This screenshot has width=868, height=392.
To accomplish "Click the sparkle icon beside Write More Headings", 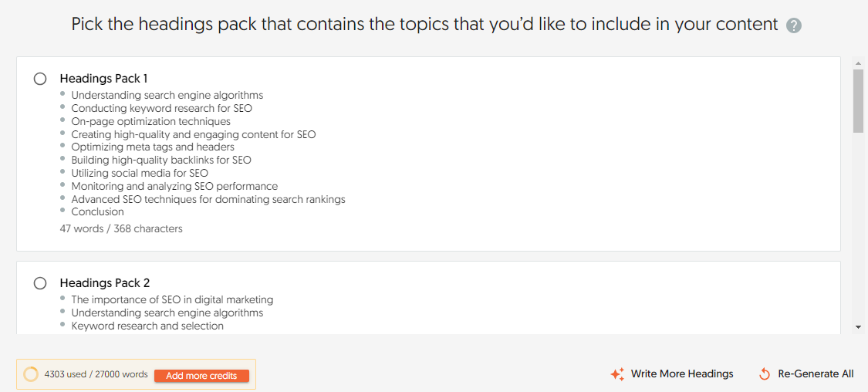I will (x=617, y=374).
